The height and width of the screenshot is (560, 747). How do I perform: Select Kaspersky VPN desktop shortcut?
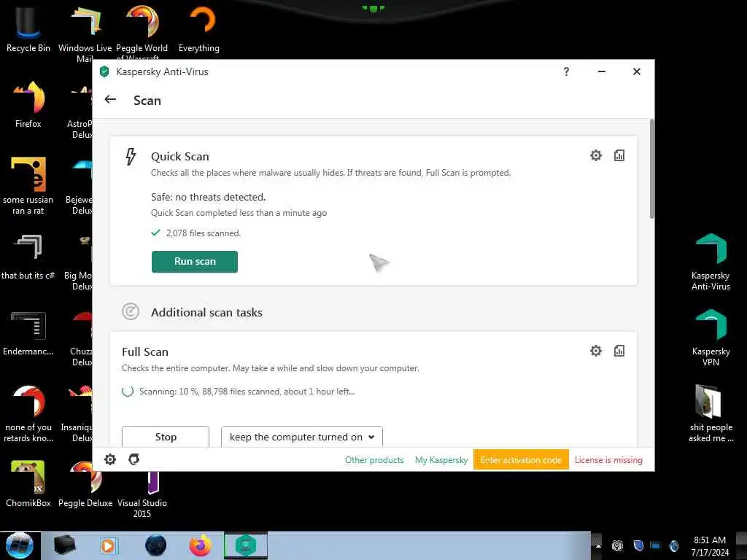click(711, 338)
